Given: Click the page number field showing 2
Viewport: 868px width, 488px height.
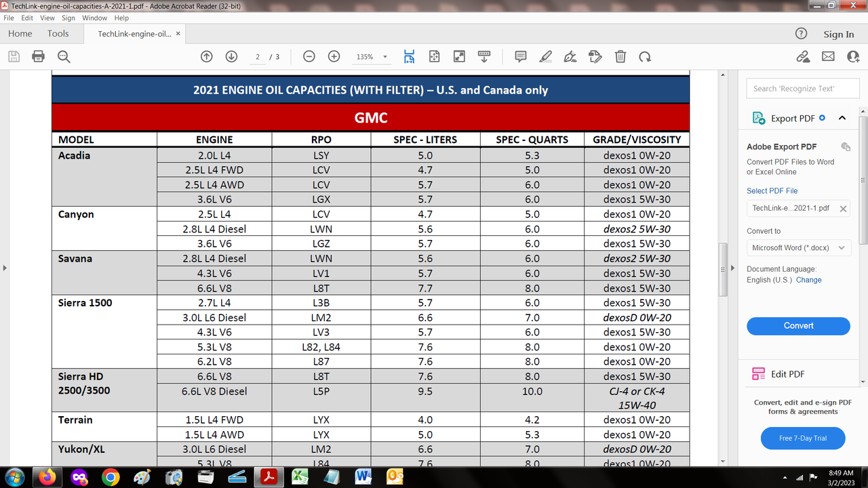Looking at the screenshot, I should 258,57.
